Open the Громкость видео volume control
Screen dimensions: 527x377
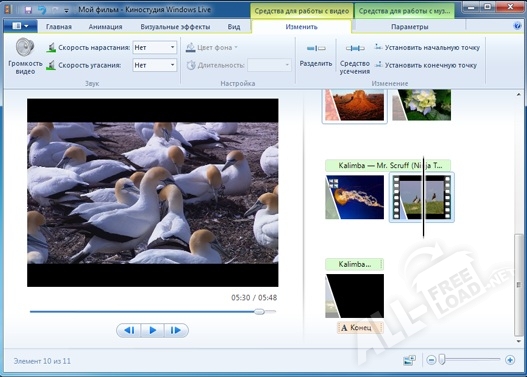pyautogui.click(x=25, y=56)
